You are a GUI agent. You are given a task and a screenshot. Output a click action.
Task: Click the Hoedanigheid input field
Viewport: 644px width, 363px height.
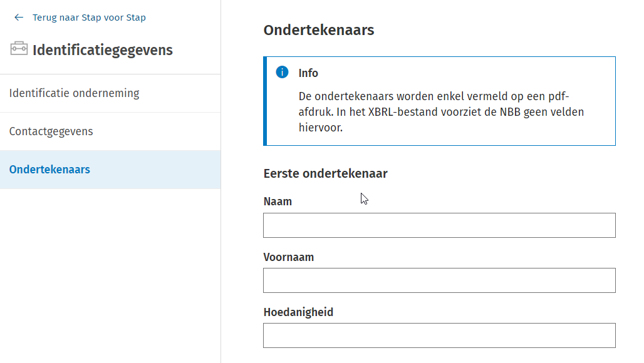(x=439, y=335)
